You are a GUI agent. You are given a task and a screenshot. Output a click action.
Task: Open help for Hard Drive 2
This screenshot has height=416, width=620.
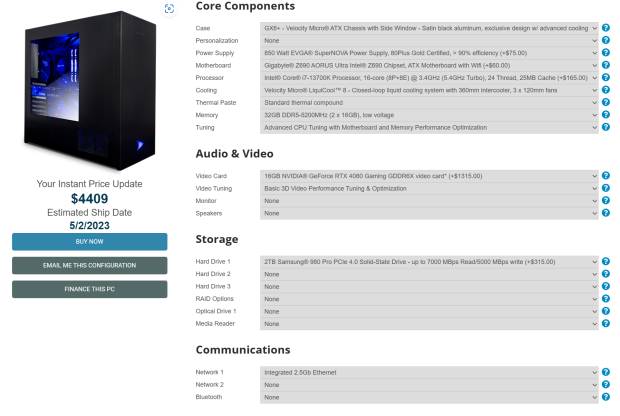[x=605, y=274]
